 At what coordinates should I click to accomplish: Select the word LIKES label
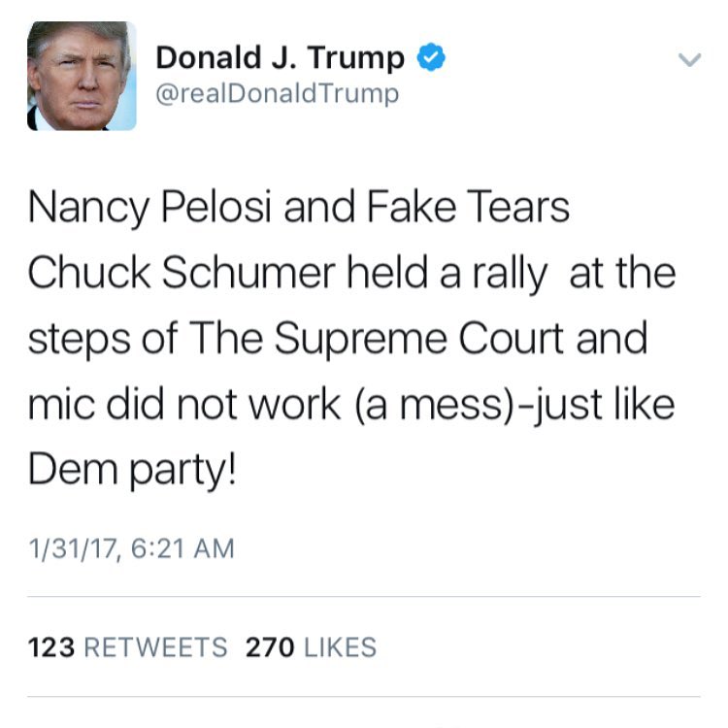(341, 647)
